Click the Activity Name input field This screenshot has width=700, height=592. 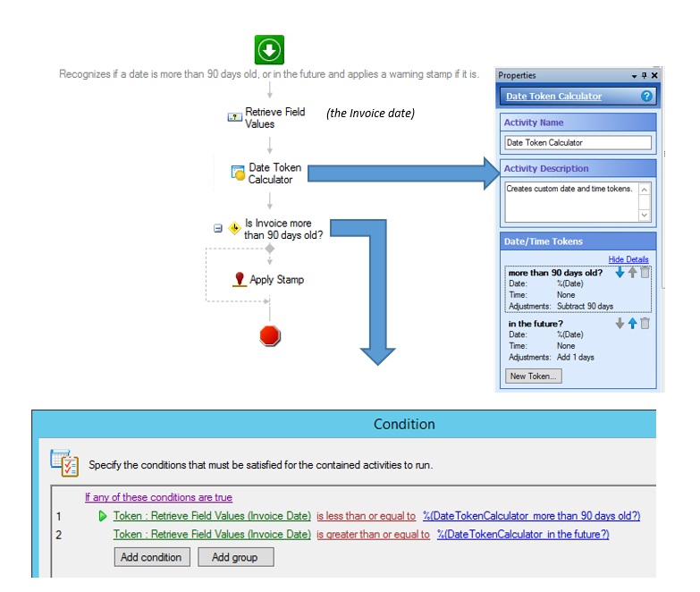[578, 143]
